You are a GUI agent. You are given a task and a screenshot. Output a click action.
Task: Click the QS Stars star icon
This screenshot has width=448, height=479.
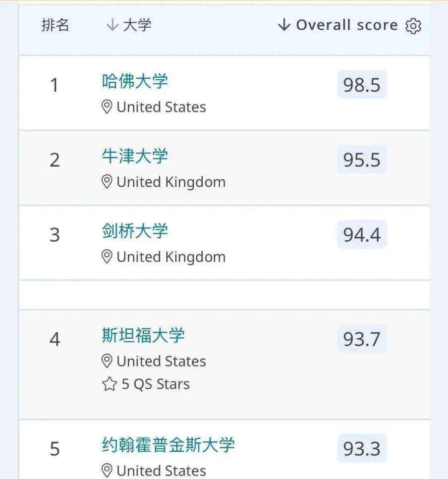(x=109, y=384)
